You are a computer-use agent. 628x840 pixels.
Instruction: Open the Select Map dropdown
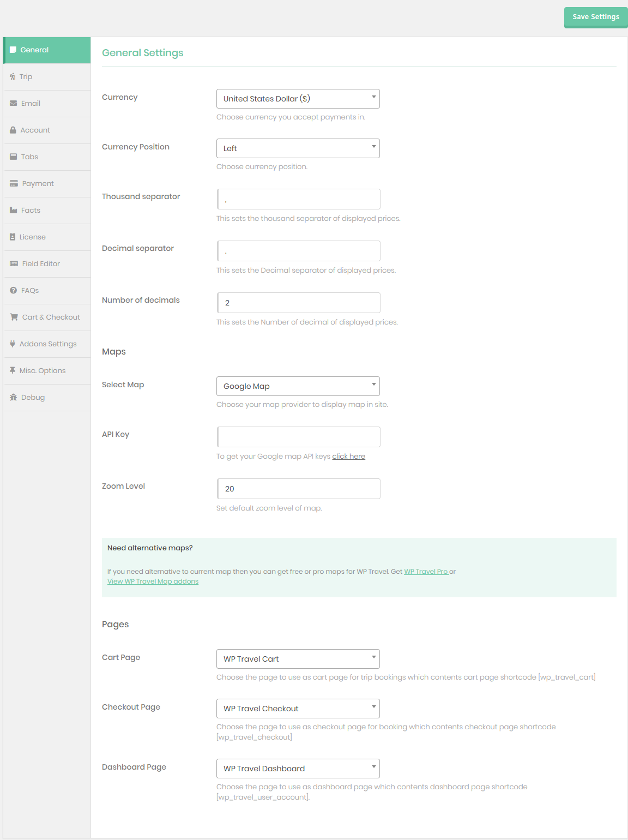(298, 386)
